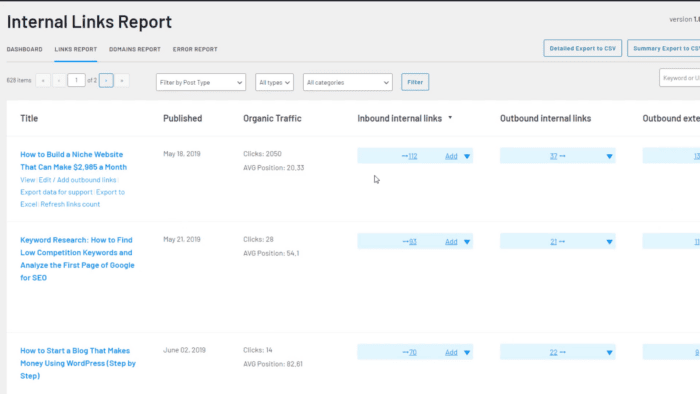Go to the next page arrow in pagination
The height and width of the screenshot is (394, 700).
point(106,80)
